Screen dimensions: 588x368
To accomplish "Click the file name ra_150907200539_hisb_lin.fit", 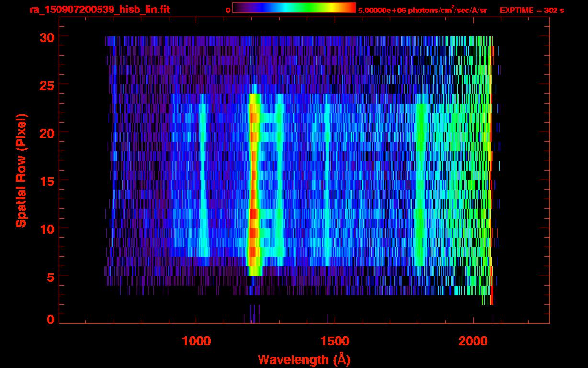I will click(x=99, y=10).
